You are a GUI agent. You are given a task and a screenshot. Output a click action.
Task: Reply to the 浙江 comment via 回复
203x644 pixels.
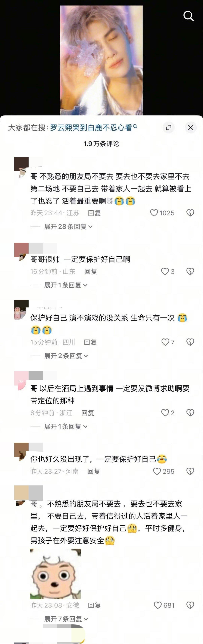pyautogui.click(x=88, y=413)
